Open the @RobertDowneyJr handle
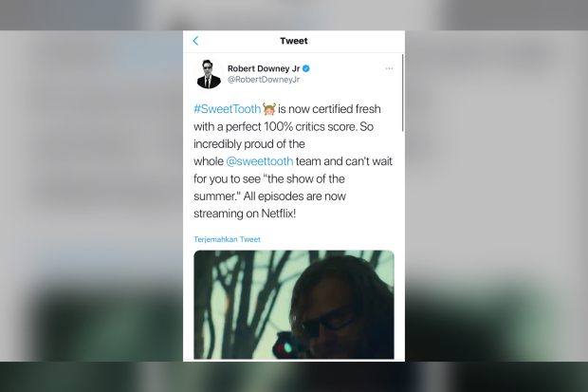This screenshot has width=588, height=392. point(264,80)
